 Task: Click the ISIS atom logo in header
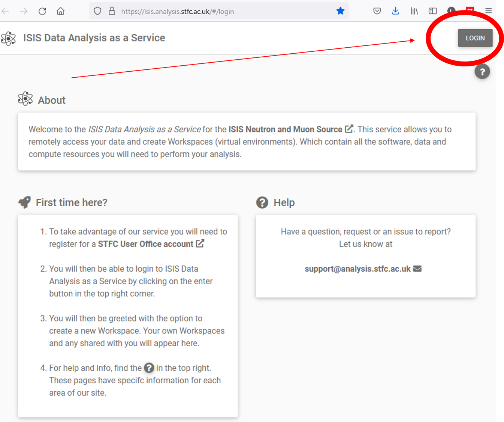[x=8, y=38]
